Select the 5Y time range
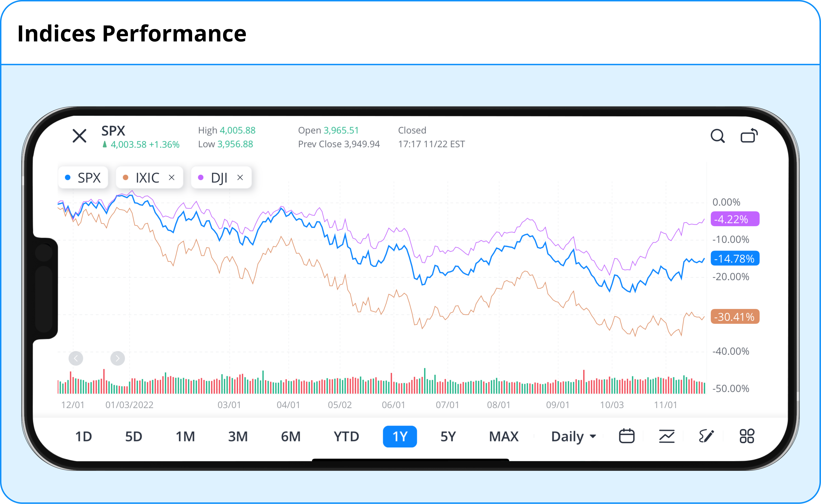Viewport: 821px width, 504px height. click(448, 436)
